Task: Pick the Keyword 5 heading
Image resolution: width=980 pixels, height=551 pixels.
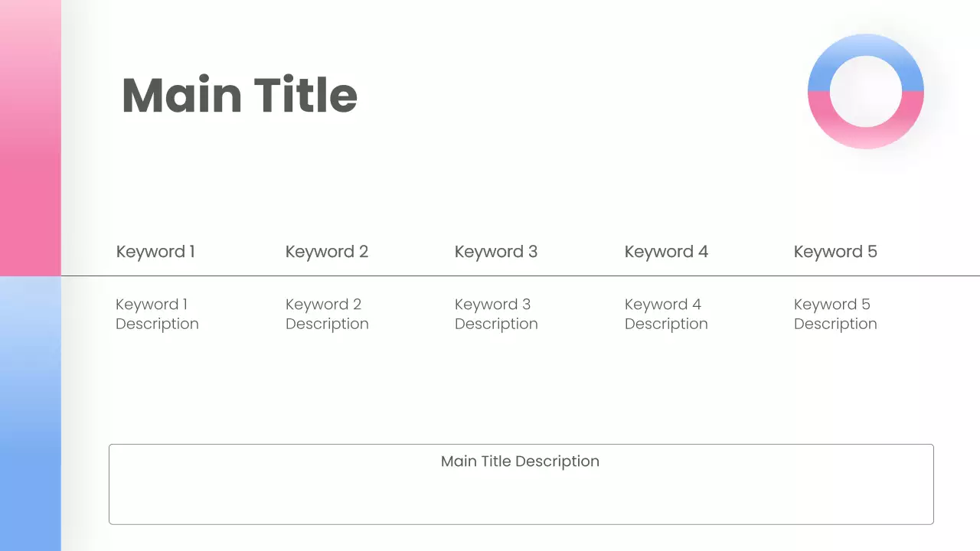Action: [835, 252]
